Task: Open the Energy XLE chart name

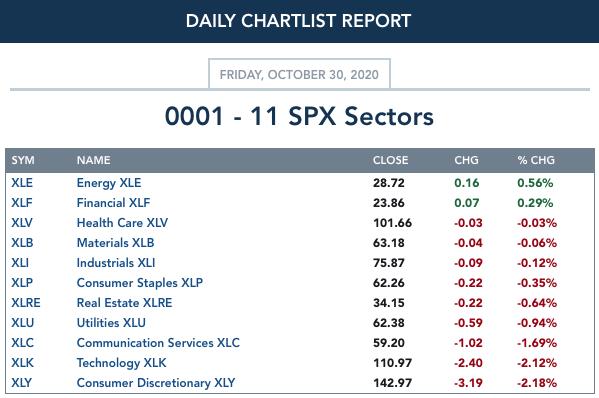Action: pyautogui.click(x=109, y=183)
